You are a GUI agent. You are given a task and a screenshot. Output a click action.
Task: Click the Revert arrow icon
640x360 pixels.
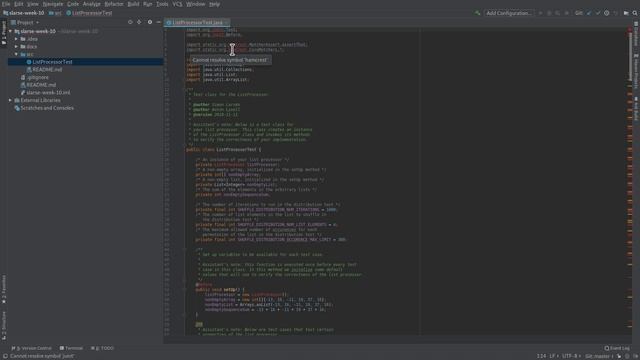pyautogui.click(x=616, y=13)
